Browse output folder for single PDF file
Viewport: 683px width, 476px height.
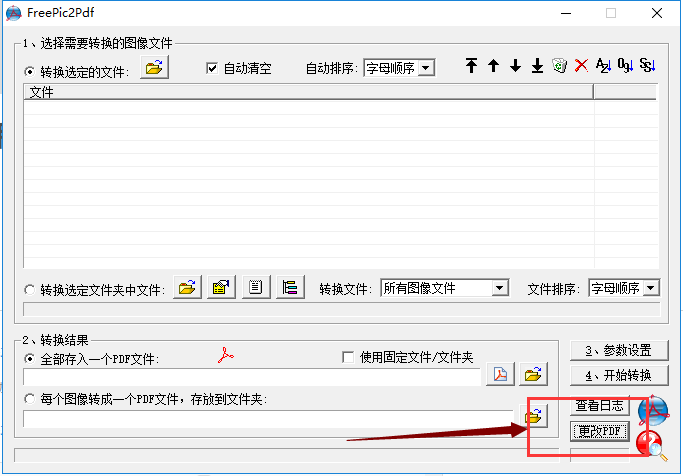tap(533, 374)
